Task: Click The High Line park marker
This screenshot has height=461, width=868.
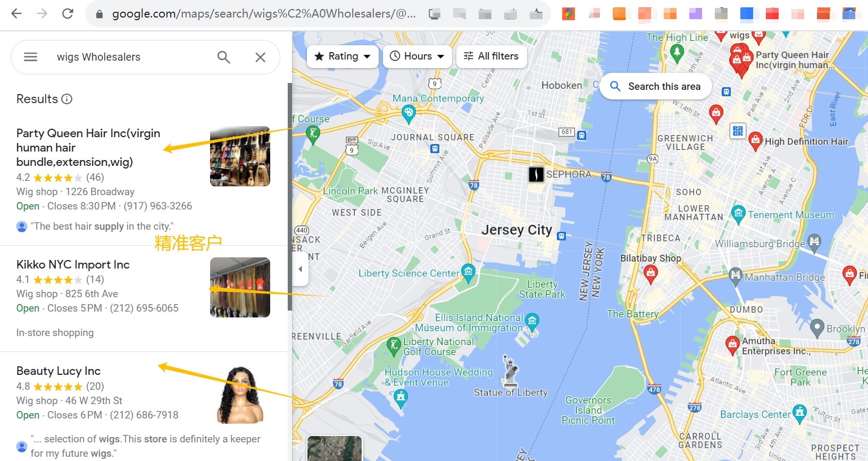Action: [677, 53]
